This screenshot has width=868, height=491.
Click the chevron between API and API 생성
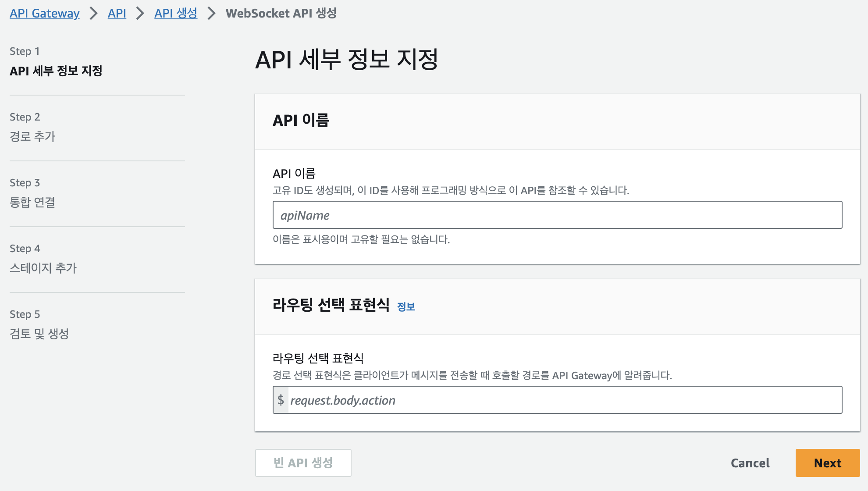pyautogui.click(x=140, y=13)
